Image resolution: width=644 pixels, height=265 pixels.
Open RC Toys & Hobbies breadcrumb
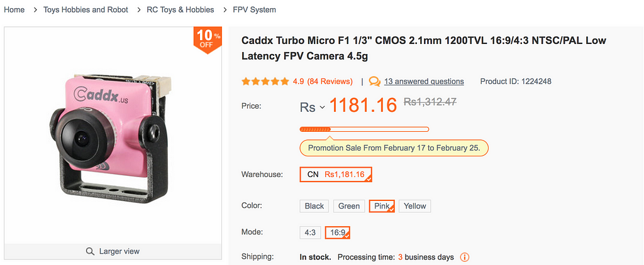(180, 9)
